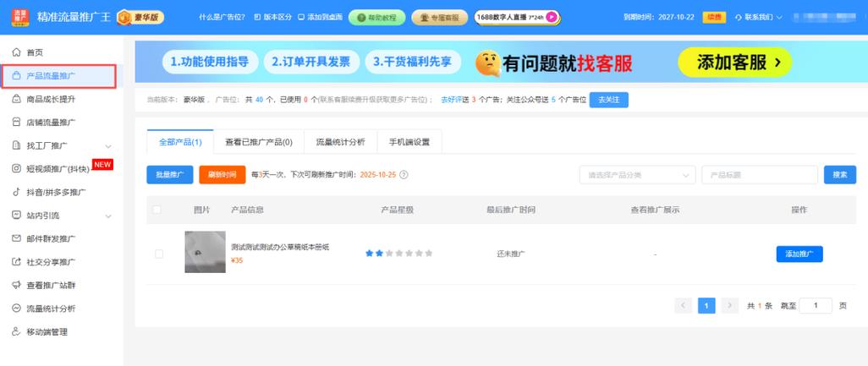Click the yellow 续费 button

(714, 17)
